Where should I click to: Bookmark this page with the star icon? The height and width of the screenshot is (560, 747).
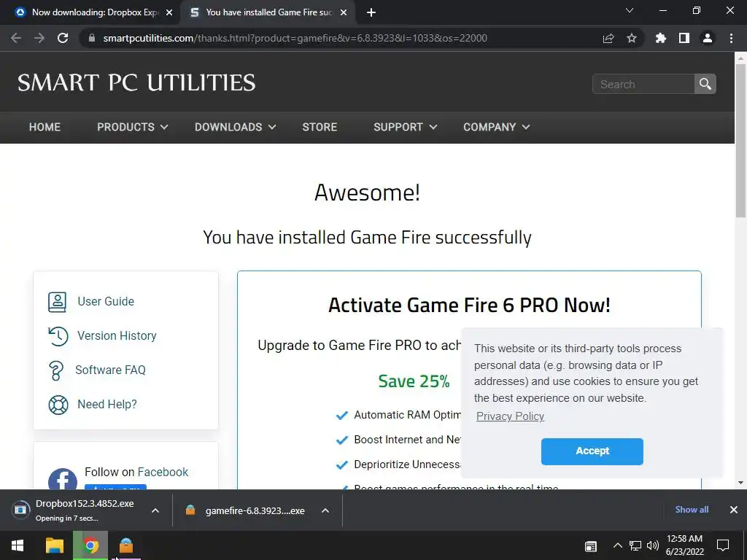(632, 38)
